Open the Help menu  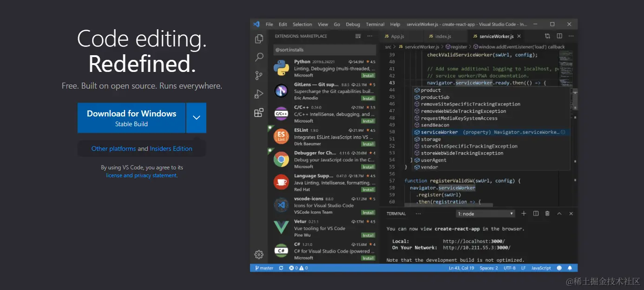click(395, 25)
